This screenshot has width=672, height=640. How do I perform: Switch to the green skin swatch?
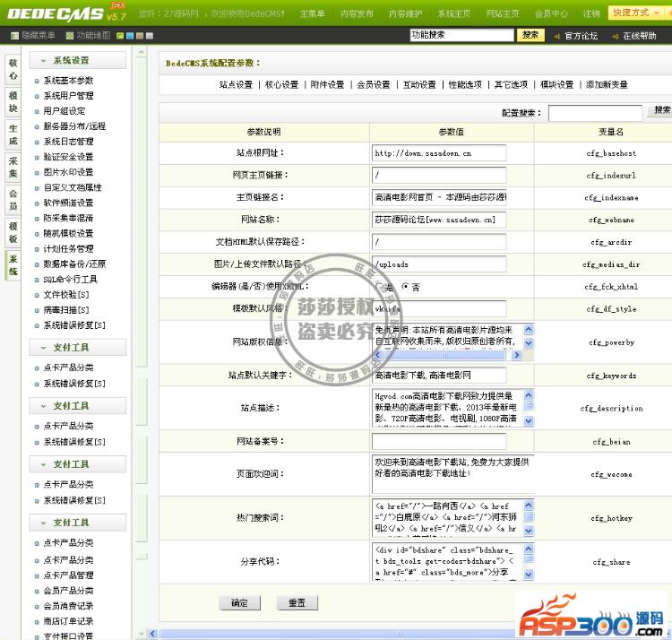pyautogui.click(x=120, y=36)
